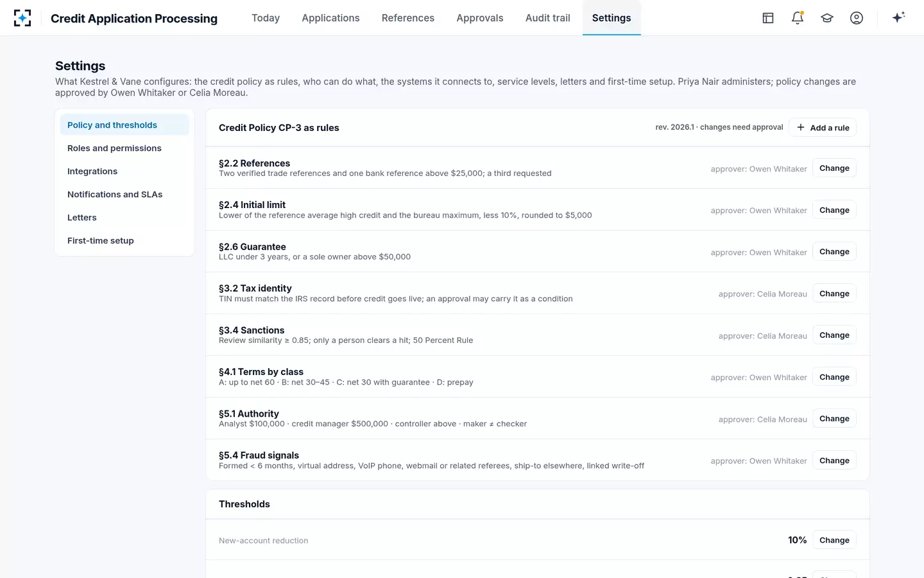Click the §2.2 References rule title
This screenshot has height=578, width=924.
254,163
